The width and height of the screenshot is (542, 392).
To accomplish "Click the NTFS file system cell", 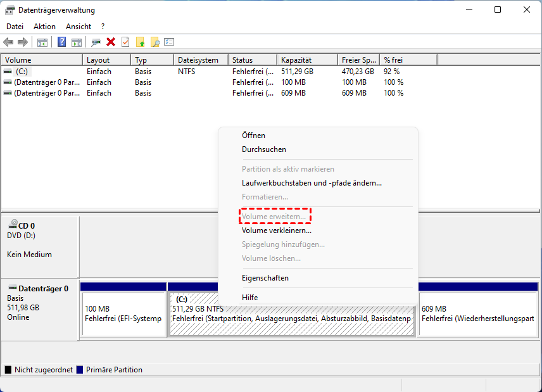I will click(x=187, y=72).
